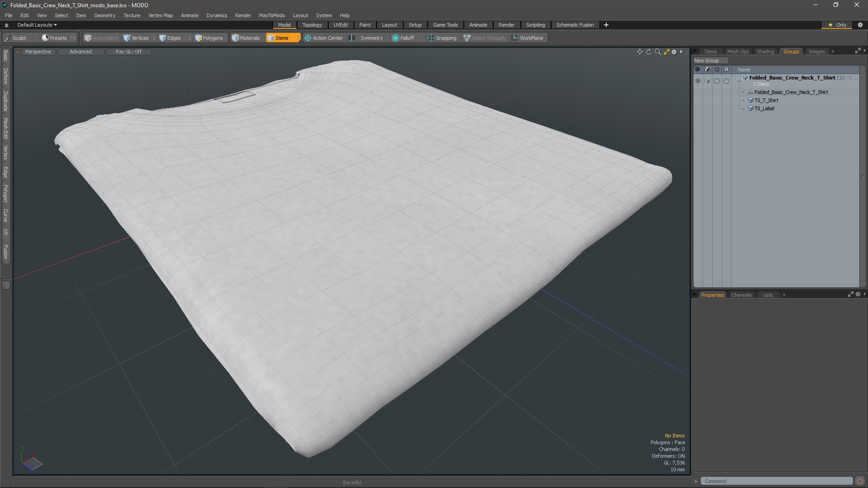Maximize viewport with the orange arrows icon
Viewport: 868px width, 488px height.
(666, 52)
